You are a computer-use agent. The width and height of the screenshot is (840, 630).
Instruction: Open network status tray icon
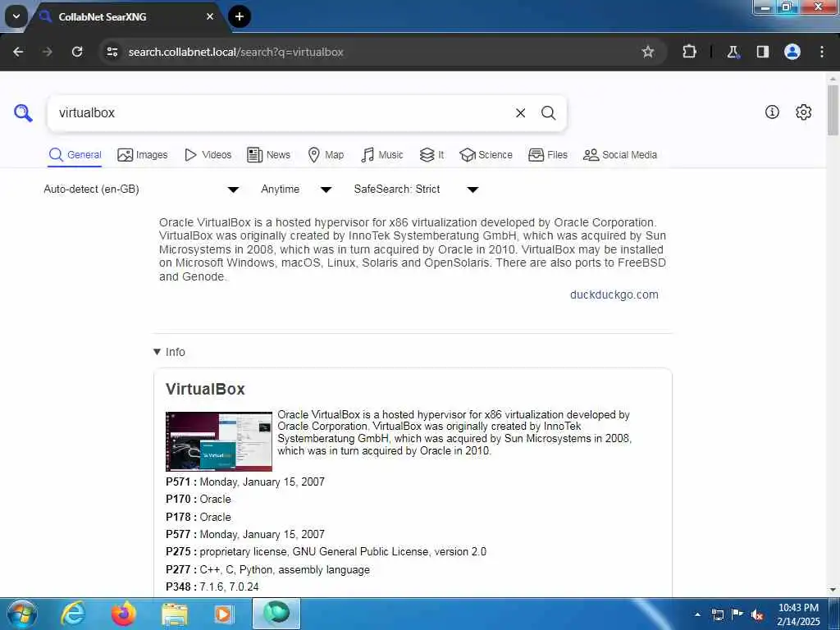click(x=717, y=615)
